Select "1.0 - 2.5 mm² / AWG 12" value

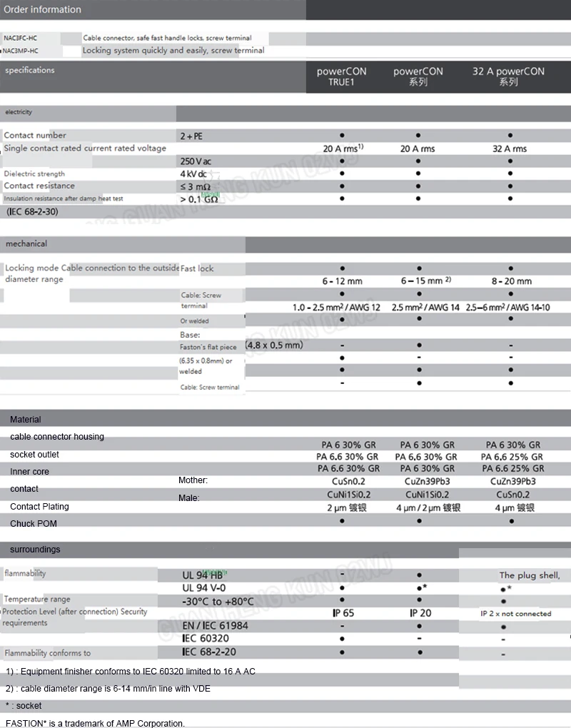(336, 308)
